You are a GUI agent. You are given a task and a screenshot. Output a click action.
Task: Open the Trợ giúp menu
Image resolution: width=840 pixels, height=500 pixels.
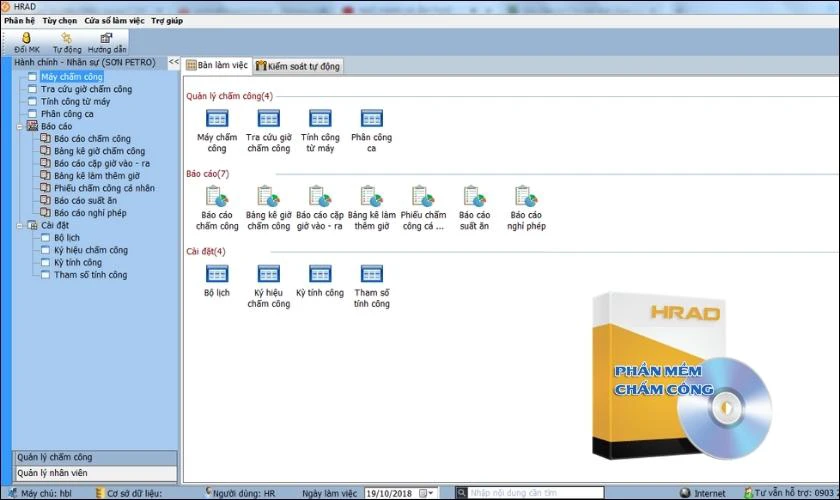pyautogui.click(x=167, y=21)
